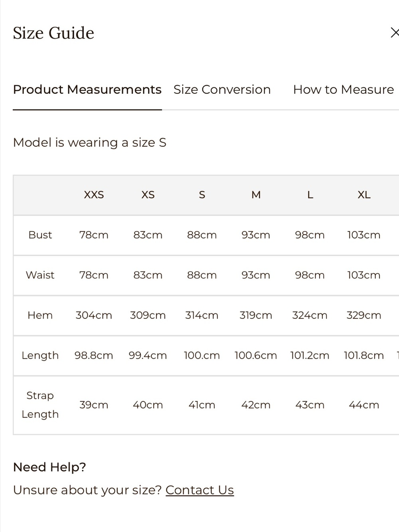Select the Strap Length row label

(40, 405)
